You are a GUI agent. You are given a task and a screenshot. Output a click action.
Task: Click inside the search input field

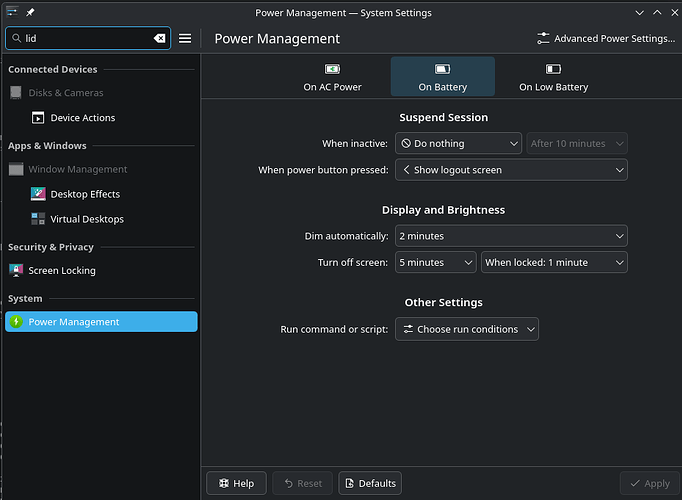(x=85, y=38)
